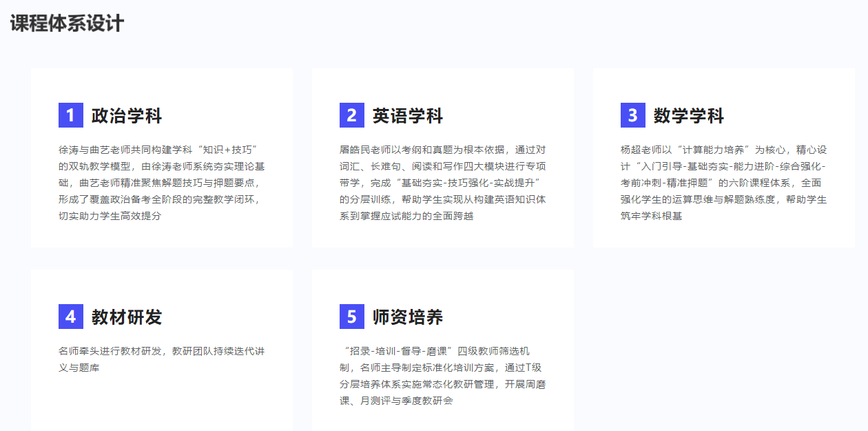Click the number 5 badge icon

pyautogui.click(x=351, y=317)
